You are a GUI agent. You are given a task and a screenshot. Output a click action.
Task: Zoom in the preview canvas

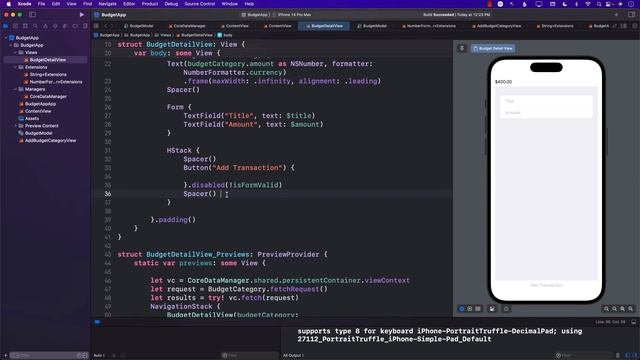pos(631,309)
